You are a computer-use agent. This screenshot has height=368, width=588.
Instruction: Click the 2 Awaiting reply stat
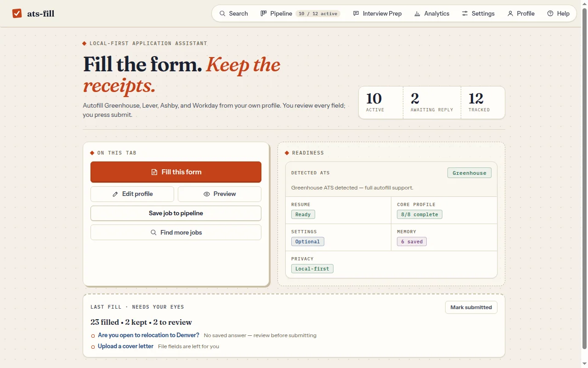[x=432, y=103]
